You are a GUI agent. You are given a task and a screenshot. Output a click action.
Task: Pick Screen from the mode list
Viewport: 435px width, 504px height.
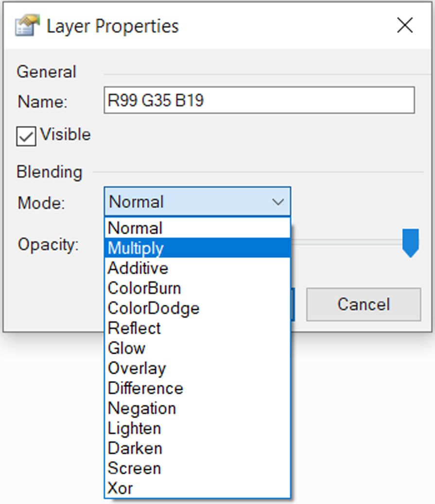coord(197,468)
